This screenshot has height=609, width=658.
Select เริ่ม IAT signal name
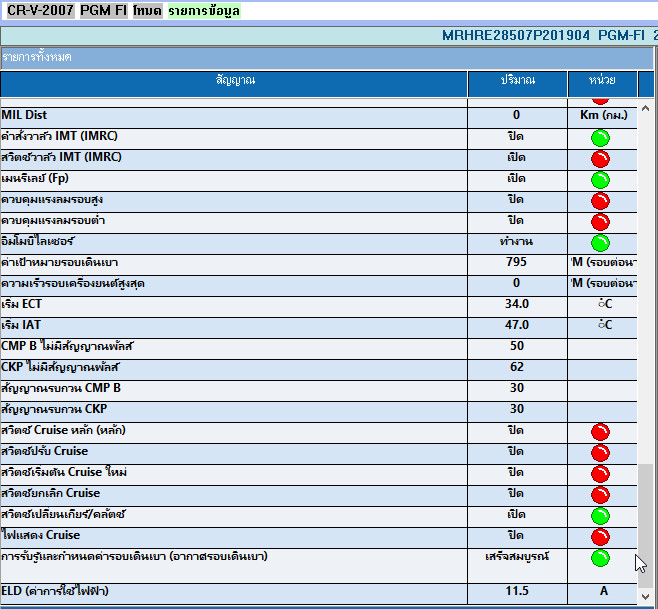click(x=21, y=325)
